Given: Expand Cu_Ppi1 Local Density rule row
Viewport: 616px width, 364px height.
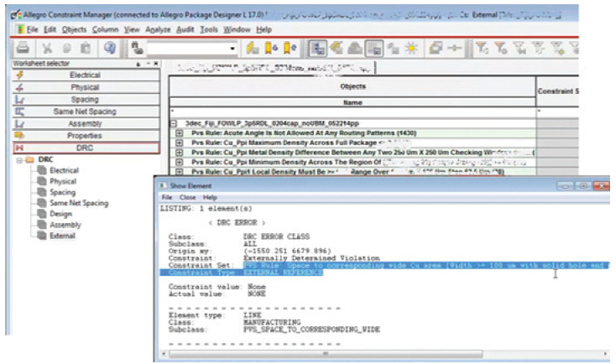Looking at the screenshot, I should click(179, 172).
